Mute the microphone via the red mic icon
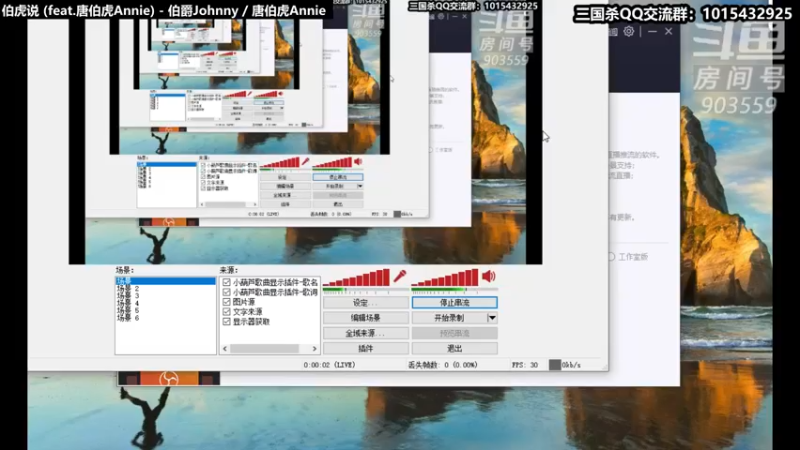Viewport: 800px width, 450px height. point(399,277)
